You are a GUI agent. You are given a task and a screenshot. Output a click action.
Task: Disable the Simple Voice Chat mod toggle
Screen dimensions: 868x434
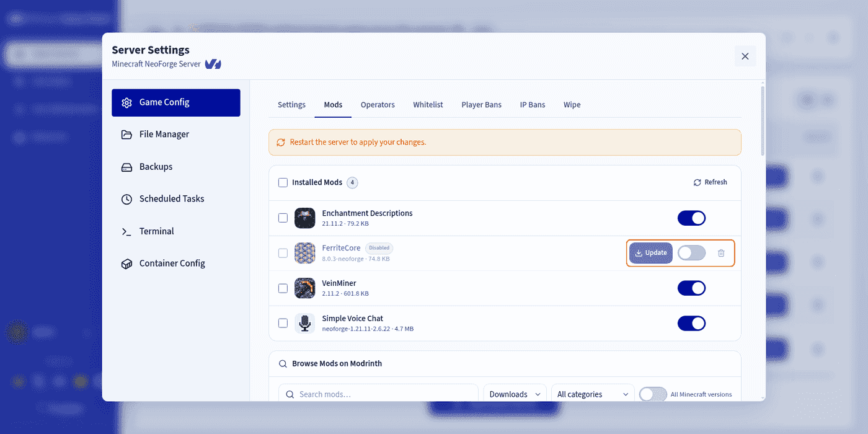[x=691, y=323]
